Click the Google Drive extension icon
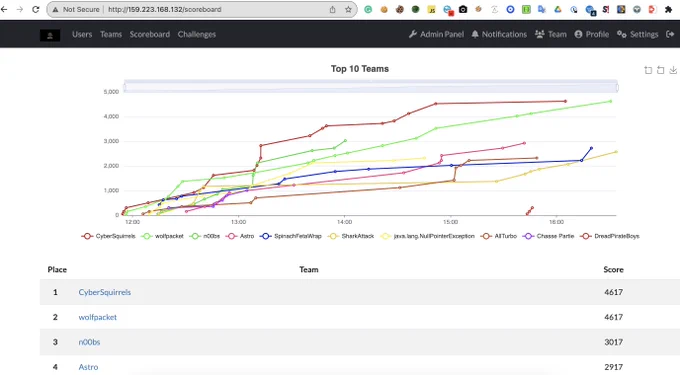680x375 pixels. [558, 9]
